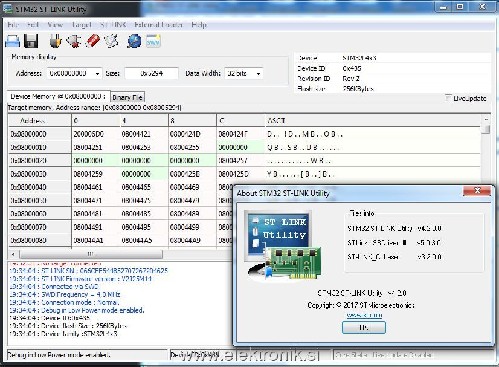Select address row 0x08000010
Screen dimensions: 499x367
[40, 147]
